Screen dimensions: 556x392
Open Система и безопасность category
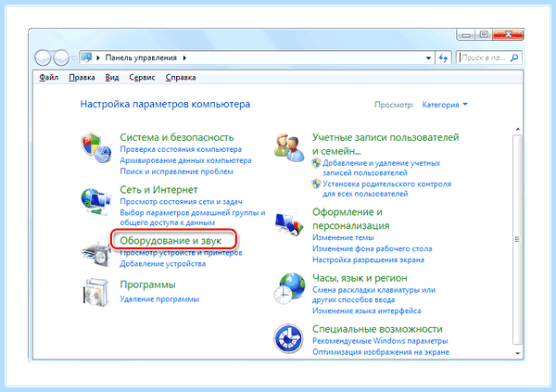[177, 137]
